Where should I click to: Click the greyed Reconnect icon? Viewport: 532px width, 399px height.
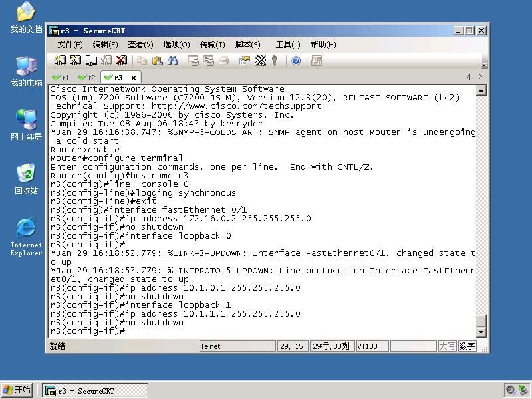pos(106,61)
